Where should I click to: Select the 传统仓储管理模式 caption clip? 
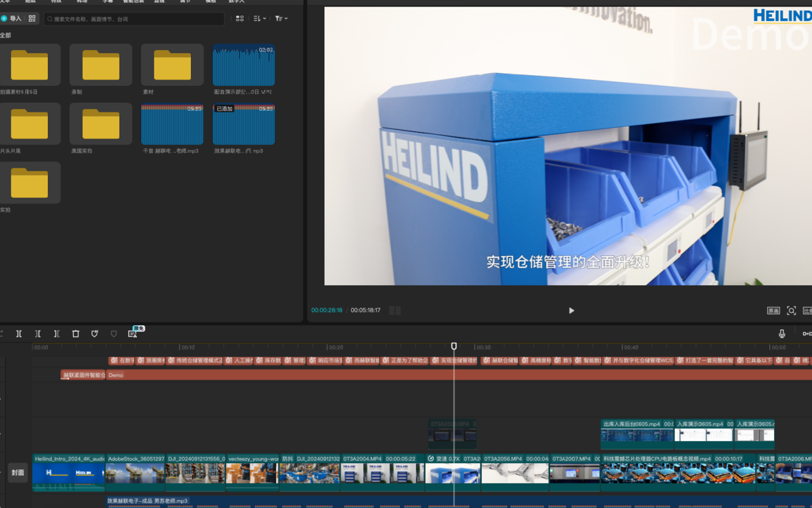195,361
